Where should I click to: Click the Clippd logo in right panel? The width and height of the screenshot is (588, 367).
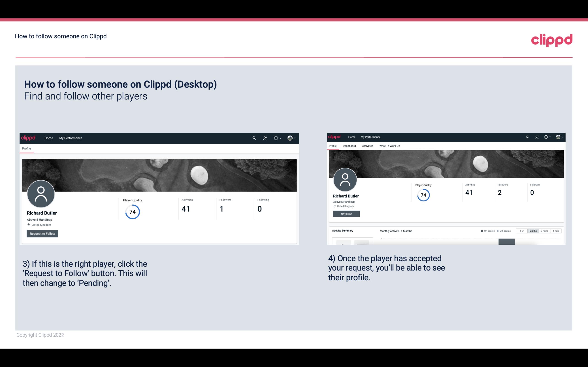pyautogui.click(x=335, y=137)
